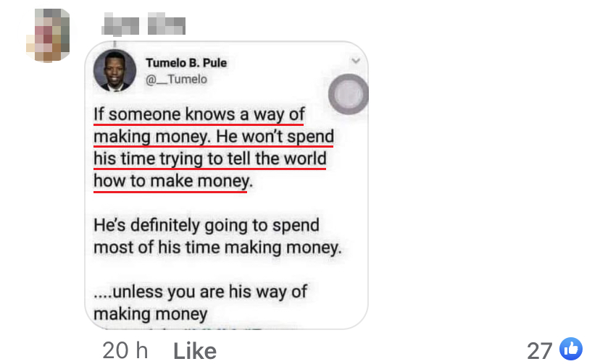Click the line "his time trying to tell the world"
This screenshot has width=600, height=364.
tap(209, 158)
